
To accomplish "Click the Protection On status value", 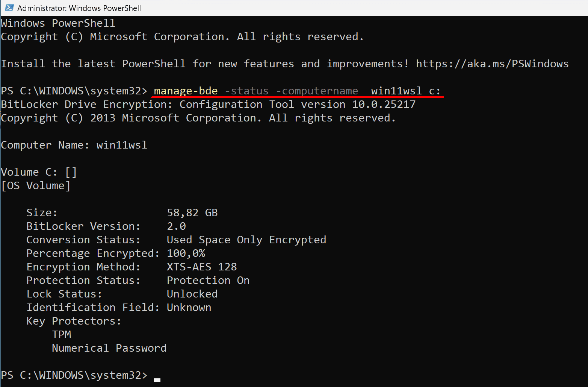I will point(208,280).
